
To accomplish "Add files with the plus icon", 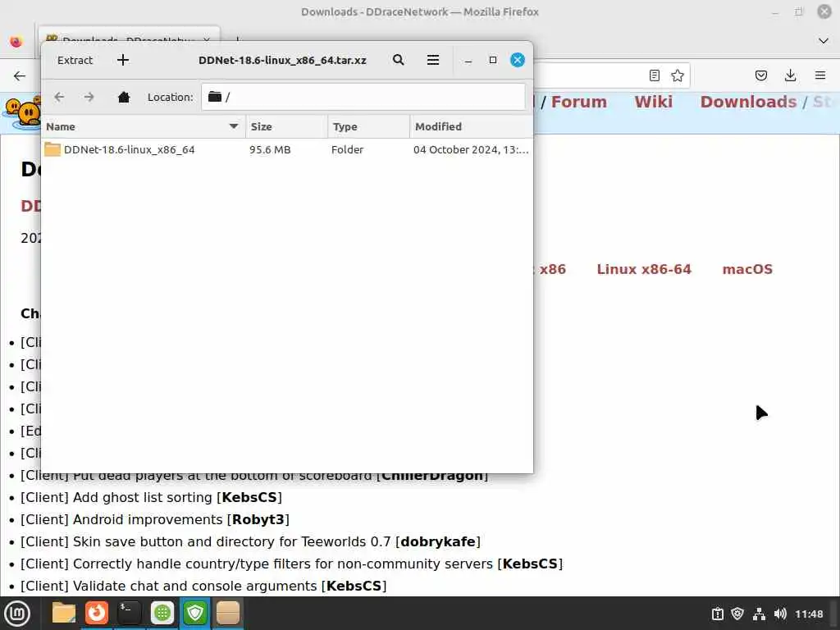I will click(x=123, y=60).
